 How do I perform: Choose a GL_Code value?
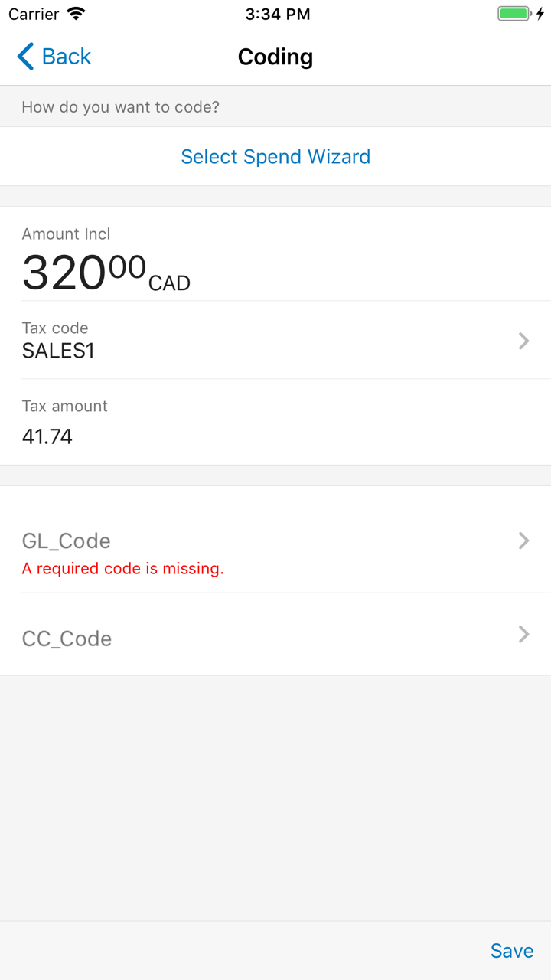coord(67,541)
